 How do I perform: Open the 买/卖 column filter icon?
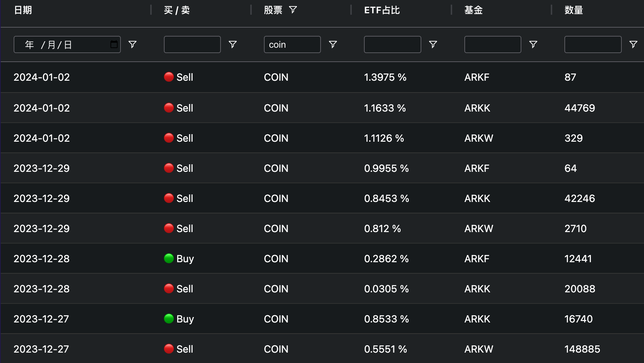tap(233, 44)
